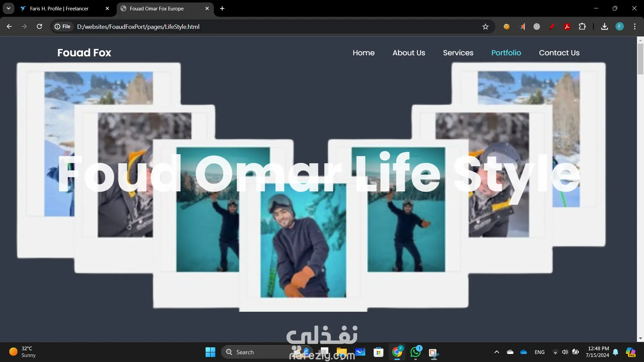Open the Portfolio navigation item
The width and height of the screenshot is (644, 362).
(x=506, y=53)
